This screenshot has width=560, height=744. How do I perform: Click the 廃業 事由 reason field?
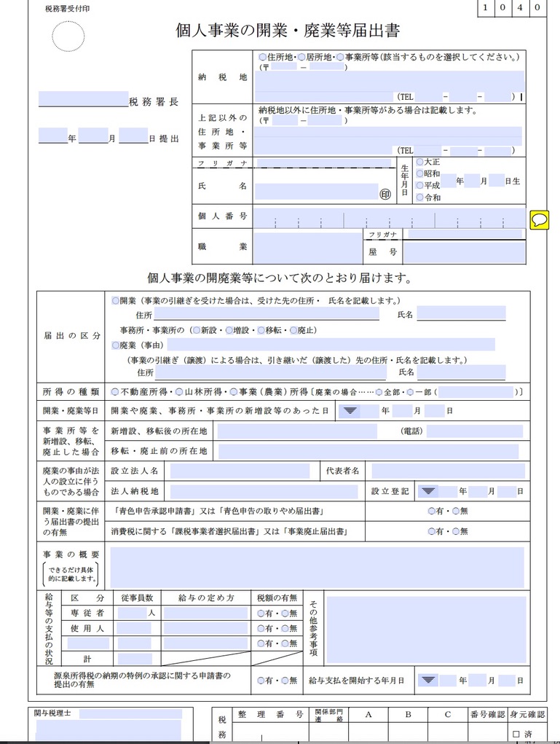click(x=331, y=345)
